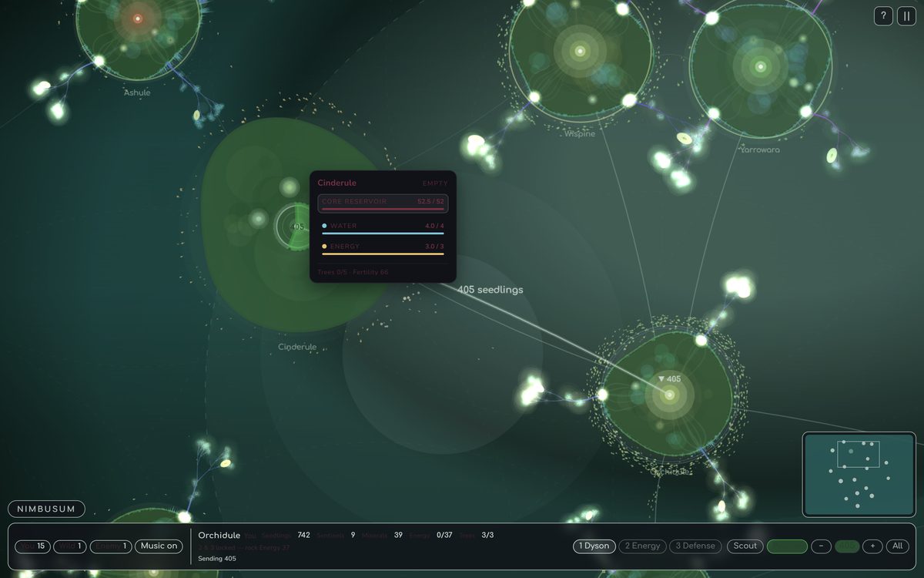Select the Yarrowara planet
The width and height of the screenshot is (924, 578).
click(761, 67)
